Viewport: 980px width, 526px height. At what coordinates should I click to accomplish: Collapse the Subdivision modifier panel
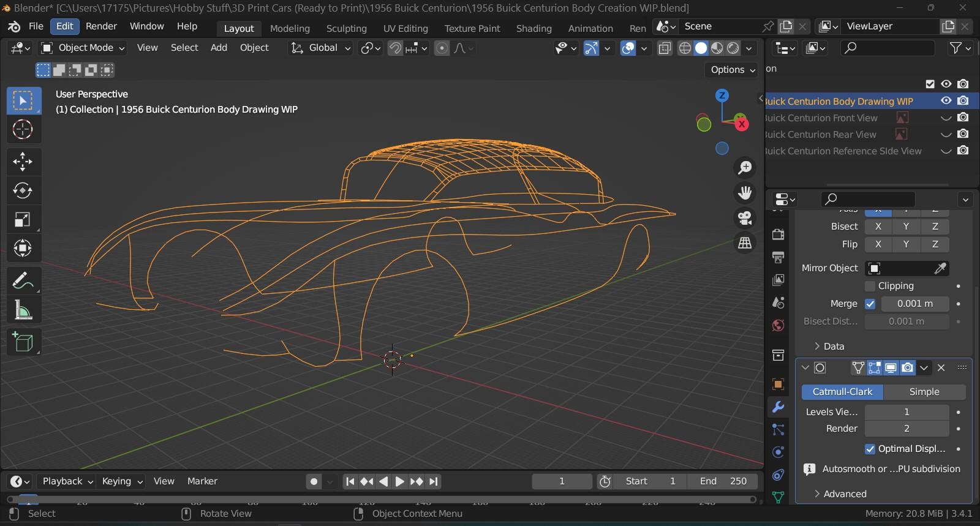(805, 368)
